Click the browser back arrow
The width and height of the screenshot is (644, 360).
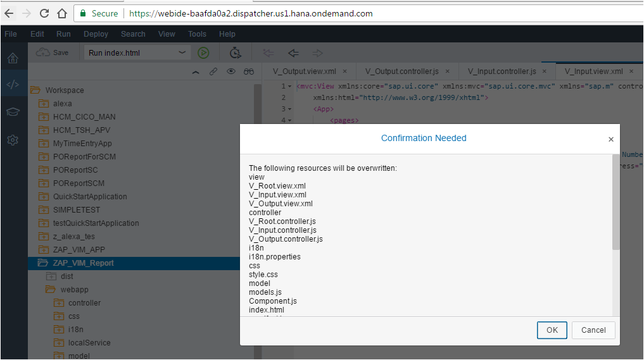[x=9, y=13]
